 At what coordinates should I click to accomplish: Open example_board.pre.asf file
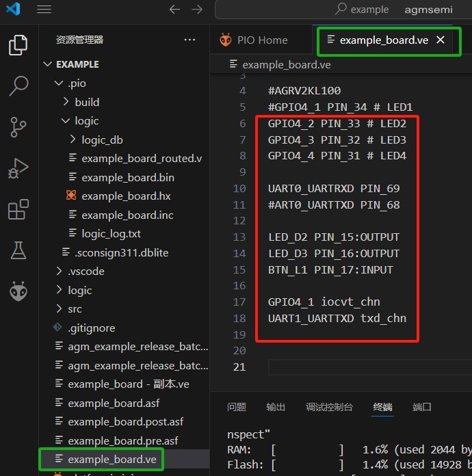(x=123, y=440)
